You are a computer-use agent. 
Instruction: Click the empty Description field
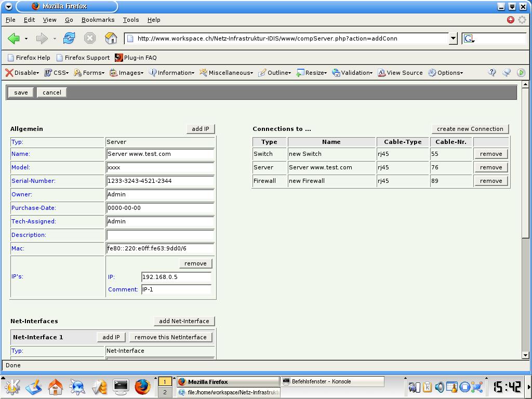pyautogui.click(x=160, y=235)
